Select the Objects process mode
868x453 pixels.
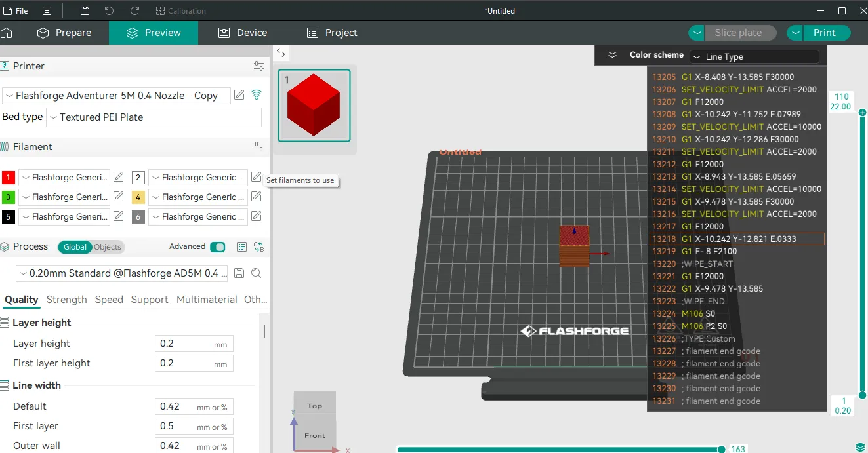(108, 247)
